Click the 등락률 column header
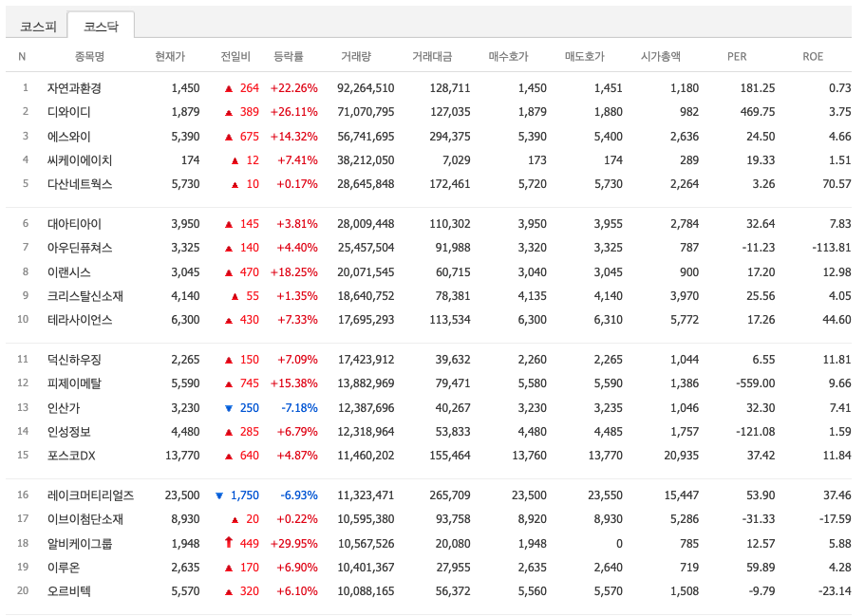This screenshot has height=616, width=865. (x=289, y=56)
